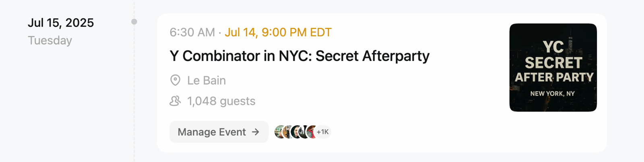The image size is (644, 162).
Task: Click the arrow icon in Manage Event
Action: click(256, 132)
